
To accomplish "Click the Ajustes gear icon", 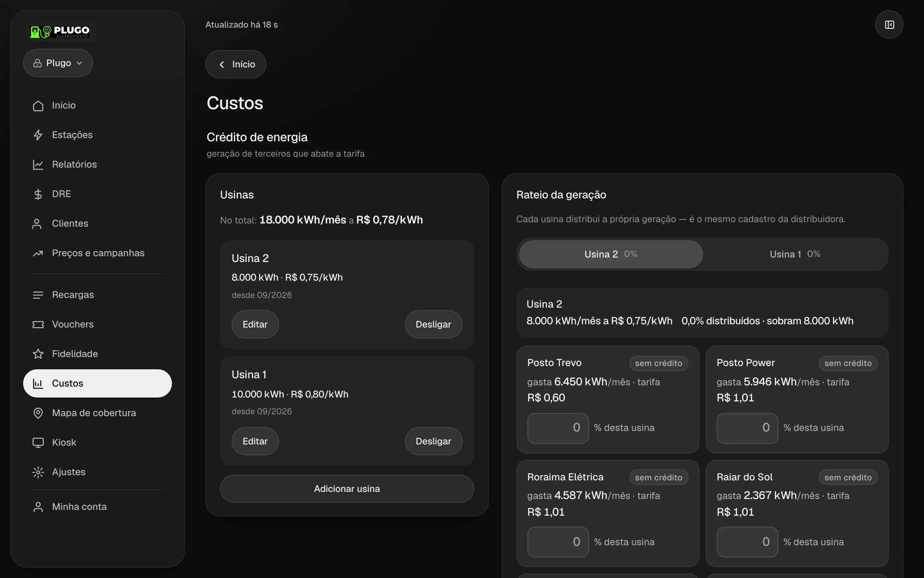I will 38,472.
